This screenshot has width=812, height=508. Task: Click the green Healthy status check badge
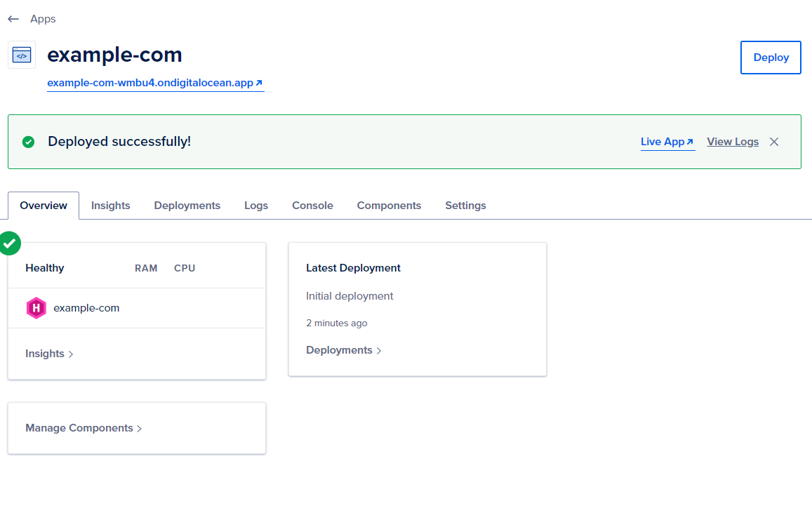pos(9,243)
